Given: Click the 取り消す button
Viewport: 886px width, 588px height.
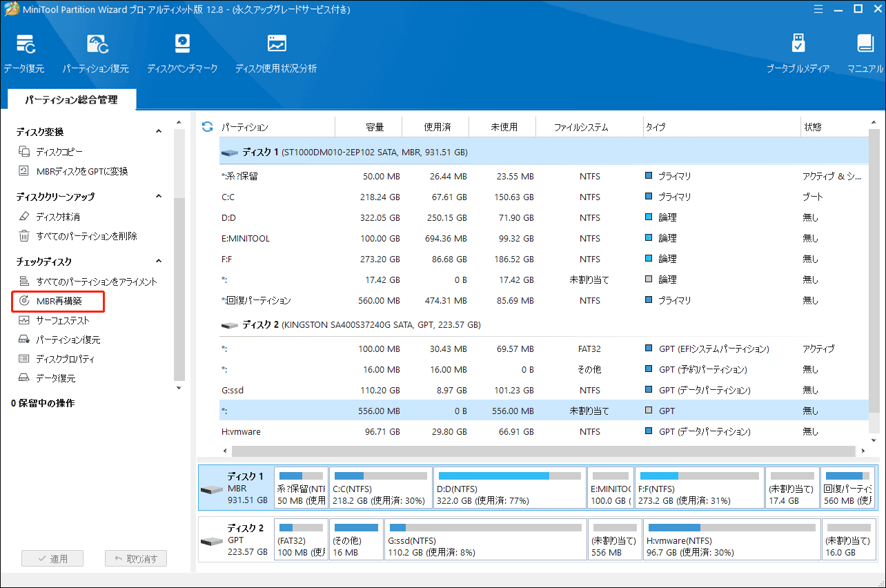Looking at the screenshot, I should click(x=136, y=559).
